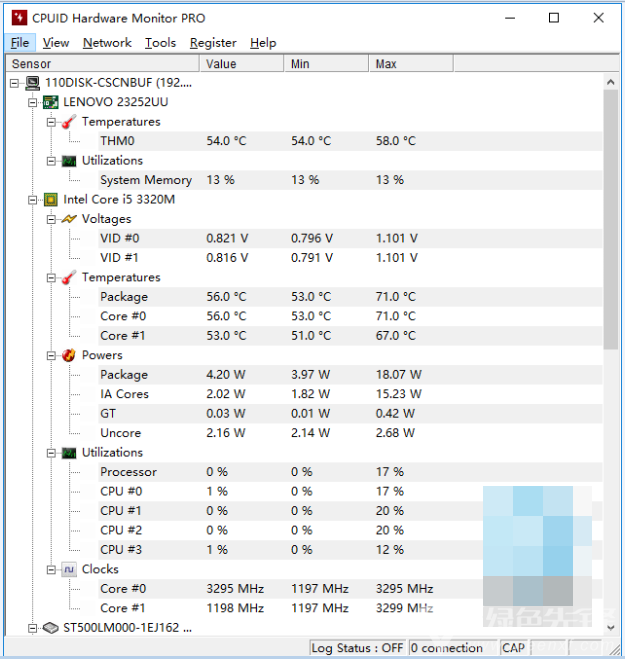Open the Network menu

coord(107,43)
